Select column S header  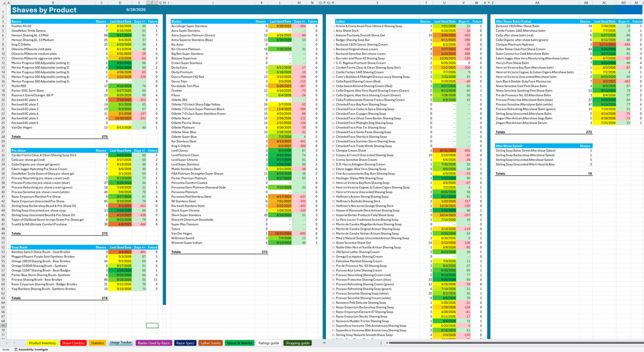(x=377, y=3)
